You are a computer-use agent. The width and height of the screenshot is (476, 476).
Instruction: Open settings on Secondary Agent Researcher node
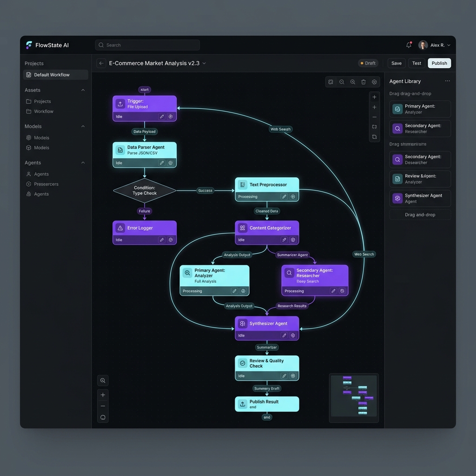(342, 291)
